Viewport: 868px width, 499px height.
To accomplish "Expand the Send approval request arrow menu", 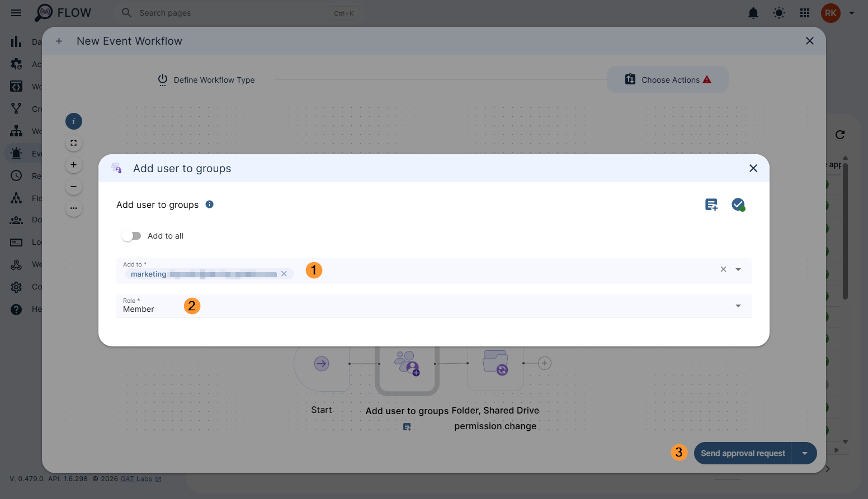I will click(x=805, y=453).
